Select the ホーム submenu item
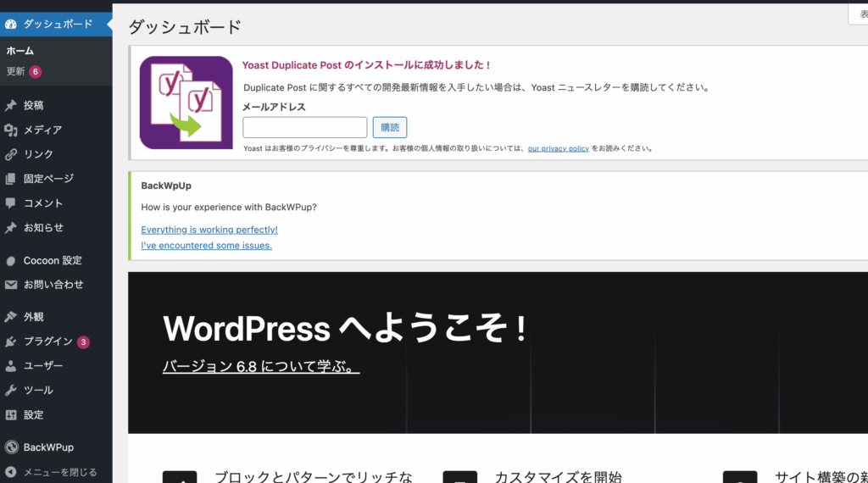The height and width of the screenshot is (483, 868). pos(20,51)
